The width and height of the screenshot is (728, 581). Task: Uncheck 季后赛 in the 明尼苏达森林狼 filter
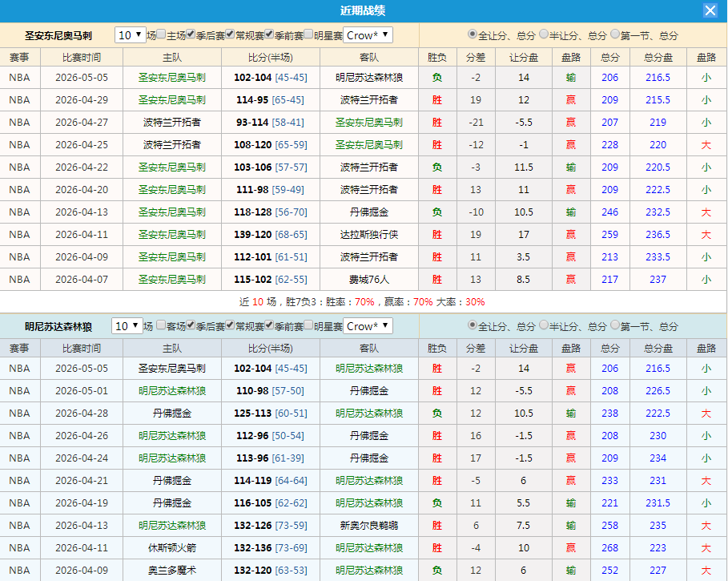coord(191,325)
